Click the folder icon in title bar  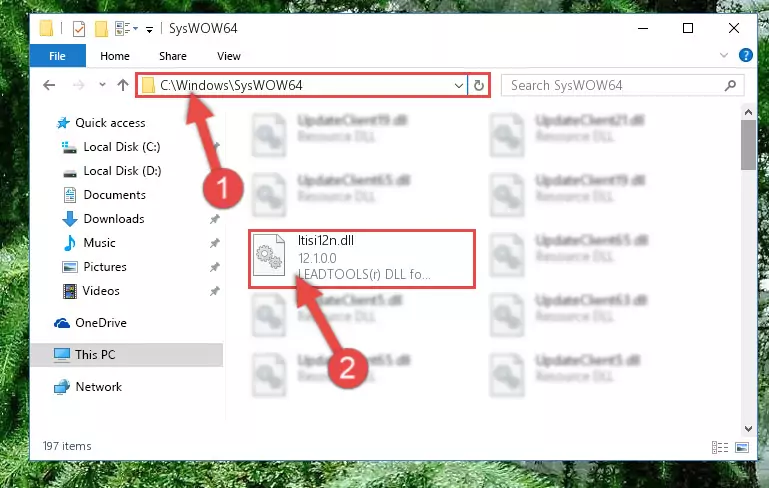[46, 28]
